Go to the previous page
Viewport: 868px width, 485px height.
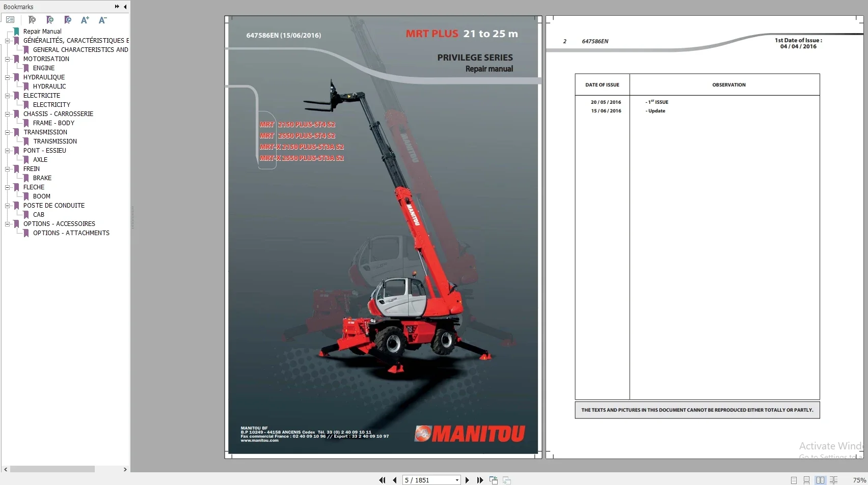394,480
